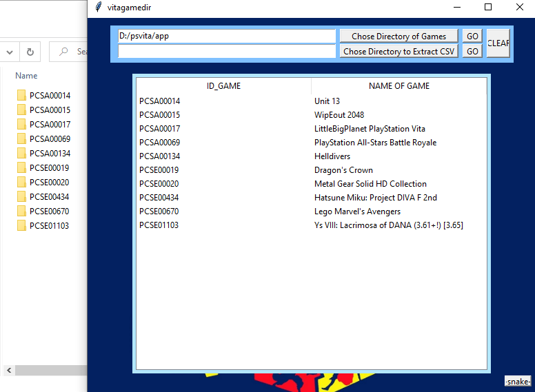The image size is (535, 392).
Task: Click LittleBigPlanet PlayStation Vita name
Action: (x=370, y=129)
